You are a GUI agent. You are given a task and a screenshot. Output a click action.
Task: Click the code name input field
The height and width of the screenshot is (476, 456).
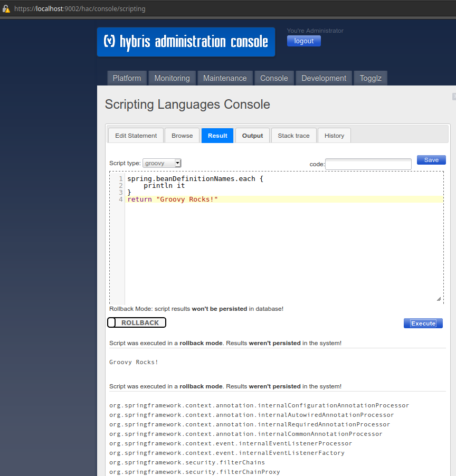[368, 164]
